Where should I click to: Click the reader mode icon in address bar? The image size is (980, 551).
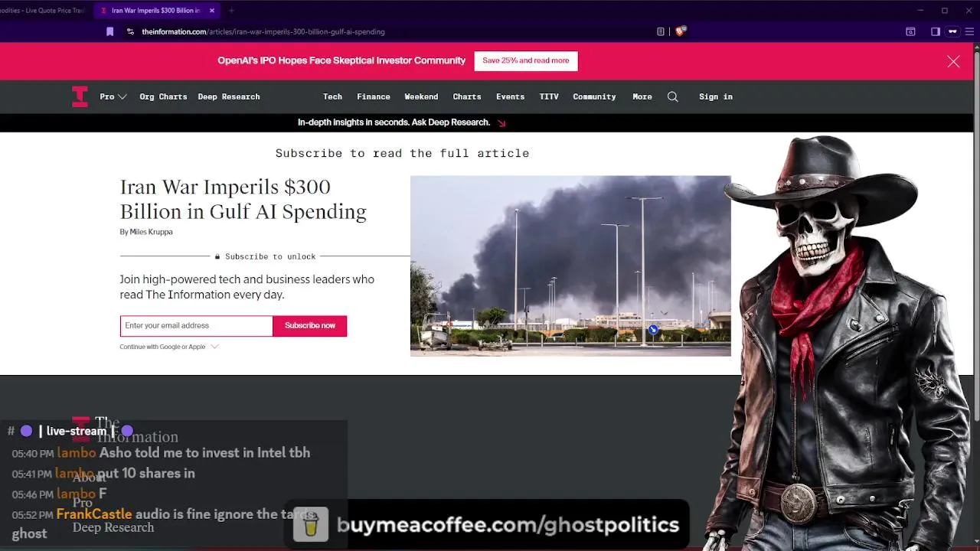tap(661, 31)
